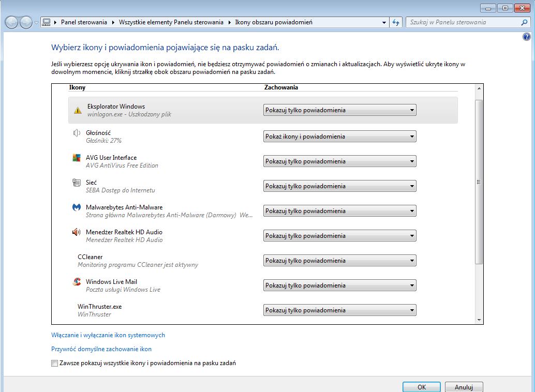
Task: Click the list's vertical scrollbar thumb
Action: point(479,182)
